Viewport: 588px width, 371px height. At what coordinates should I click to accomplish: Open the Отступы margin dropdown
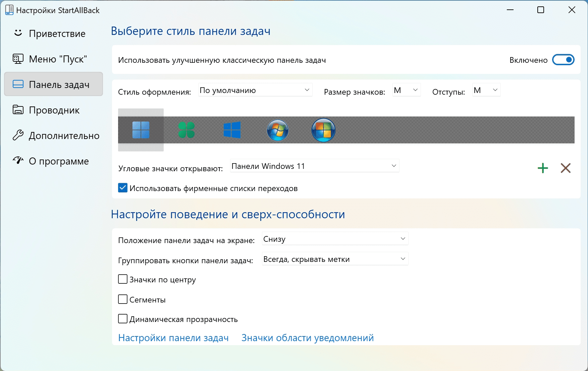tap(486, 90)
